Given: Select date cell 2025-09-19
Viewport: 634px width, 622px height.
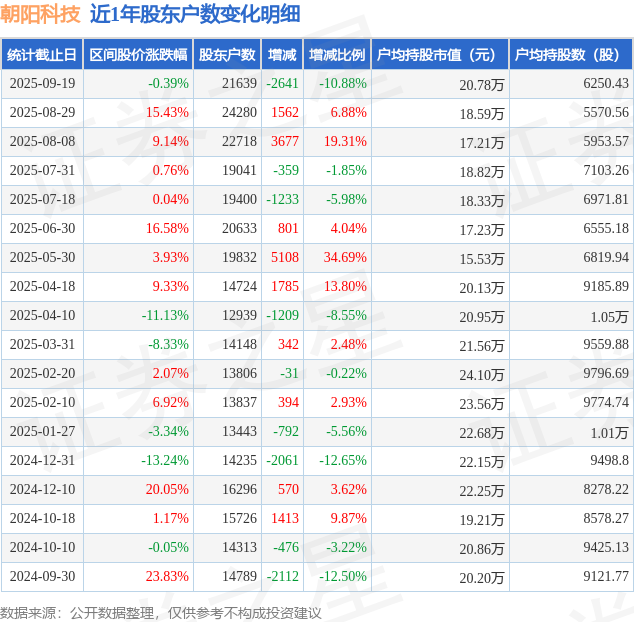Looking at the screenshot, I should 42,83.
